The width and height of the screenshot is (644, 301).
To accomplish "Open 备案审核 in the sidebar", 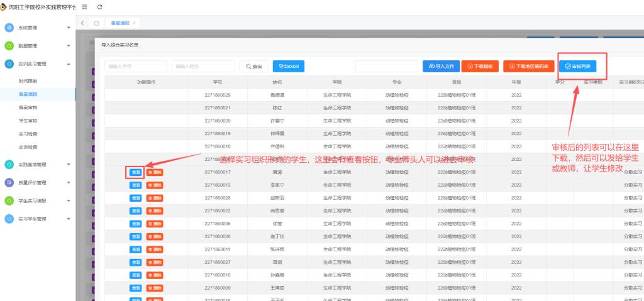I will [x=28, y=107].
